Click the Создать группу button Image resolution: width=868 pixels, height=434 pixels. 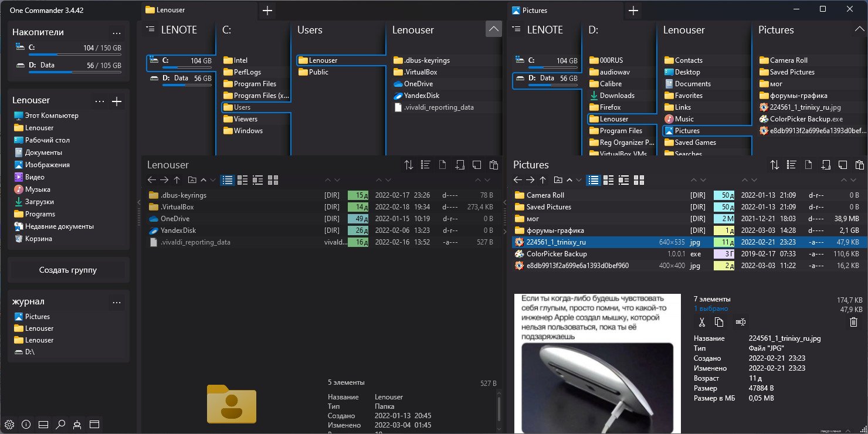(68, 270)
